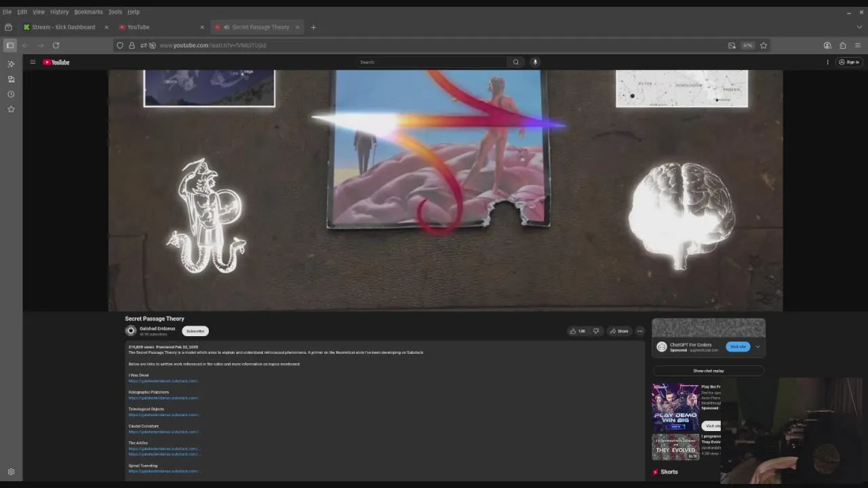Open the tracking protection shield icon
Viewport: 868px width, 488px height.
click(x=120, y=45)
